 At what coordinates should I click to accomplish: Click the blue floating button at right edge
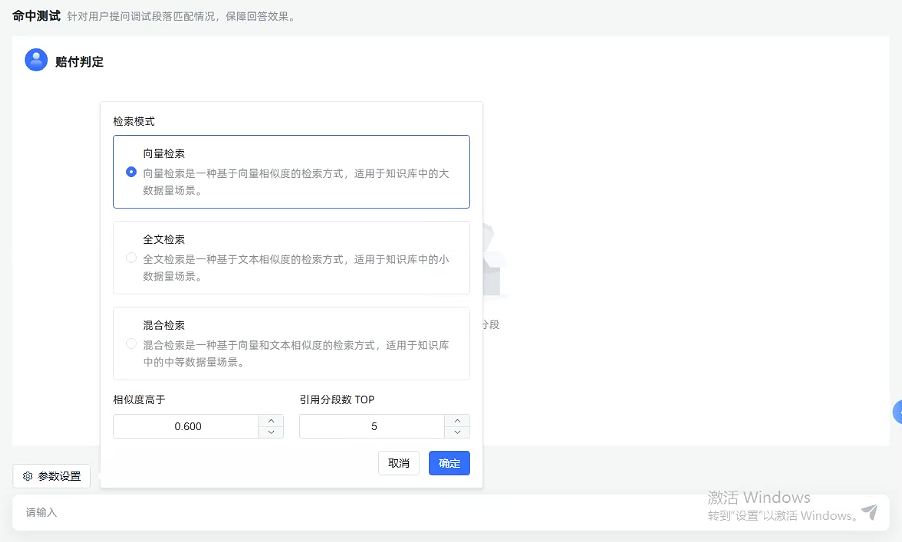897,412
